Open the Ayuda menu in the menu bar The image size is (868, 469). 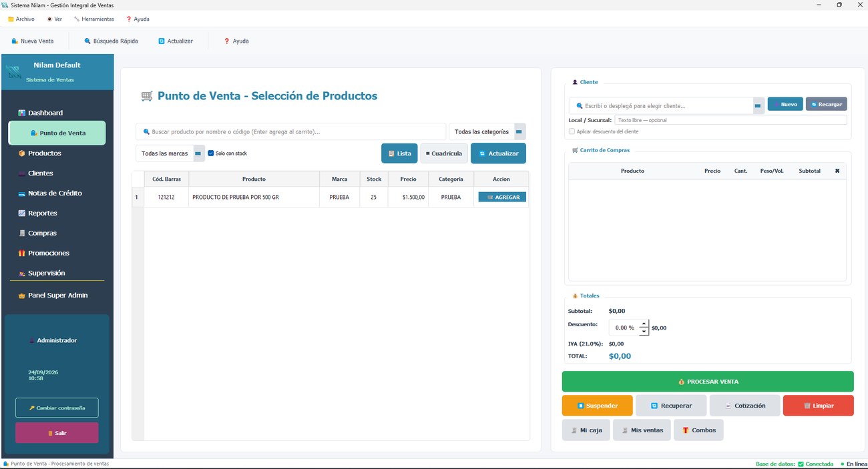tap(138, 19)
